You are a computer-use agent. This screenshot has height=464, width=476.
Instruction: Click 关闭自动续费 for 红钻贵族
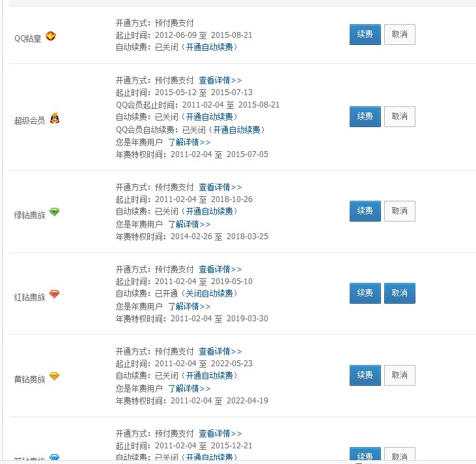[209, 293]
